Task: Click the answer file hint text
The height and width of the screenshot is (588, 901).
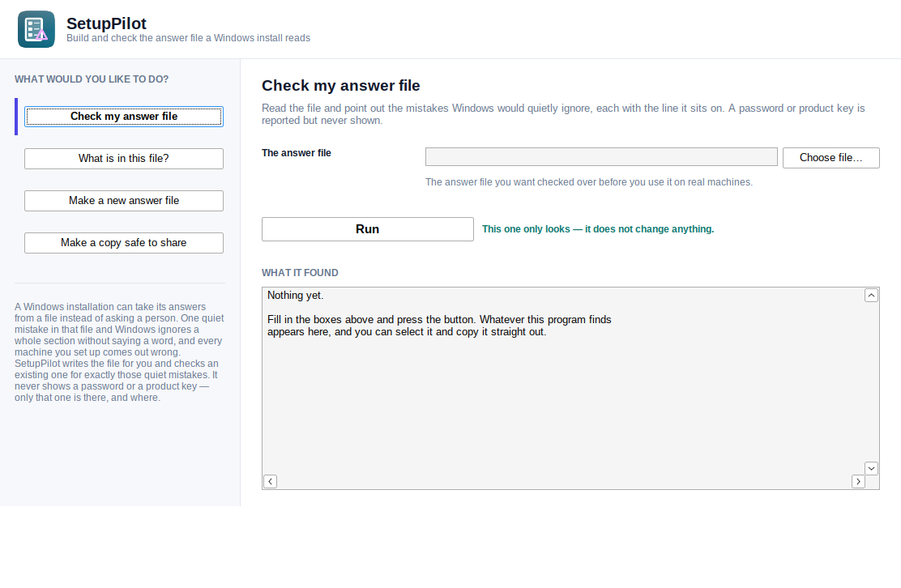Action: 589,182
